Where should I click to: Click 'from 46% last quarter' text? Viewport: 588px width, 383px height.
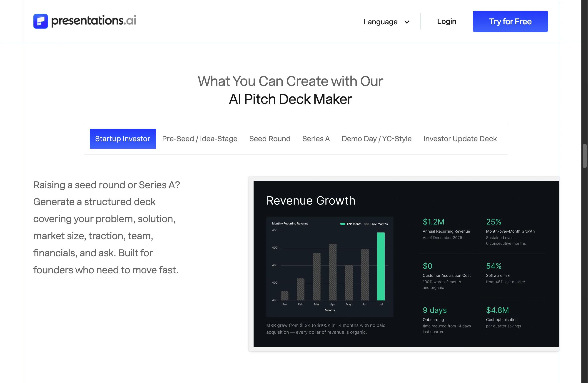505,282
